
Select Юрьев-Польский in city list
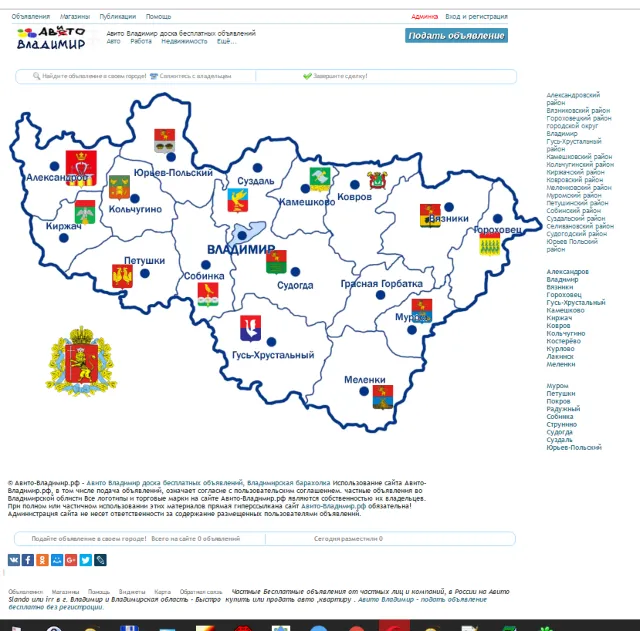pyautogui.click(x=574, y=447)
